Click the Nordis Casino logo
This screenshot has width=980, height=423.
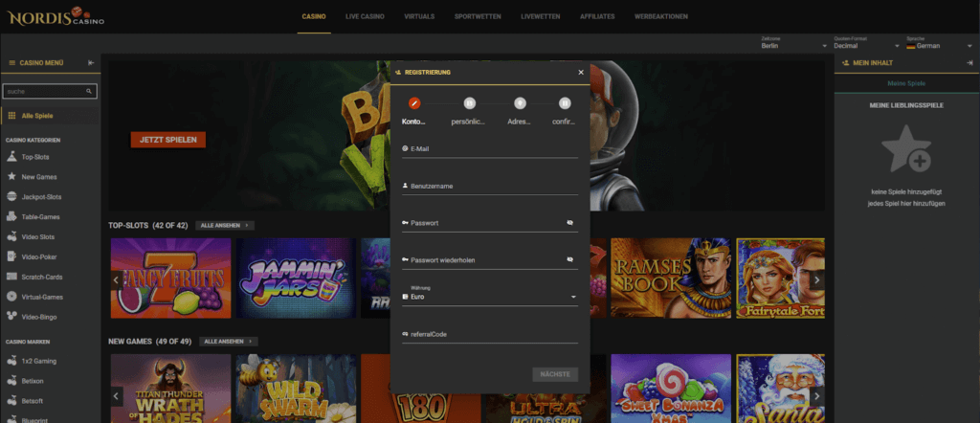pyautogui.click(x=56, y=16)
